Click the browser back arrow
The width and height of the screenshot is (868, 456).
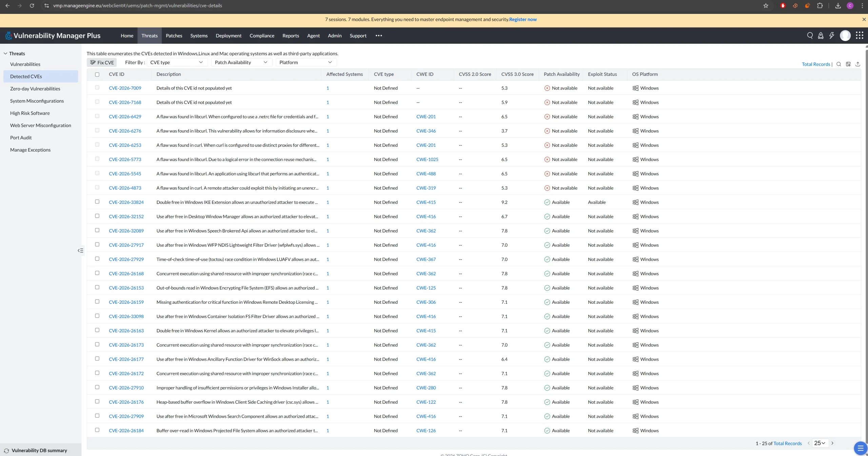[x=7, y=6]
